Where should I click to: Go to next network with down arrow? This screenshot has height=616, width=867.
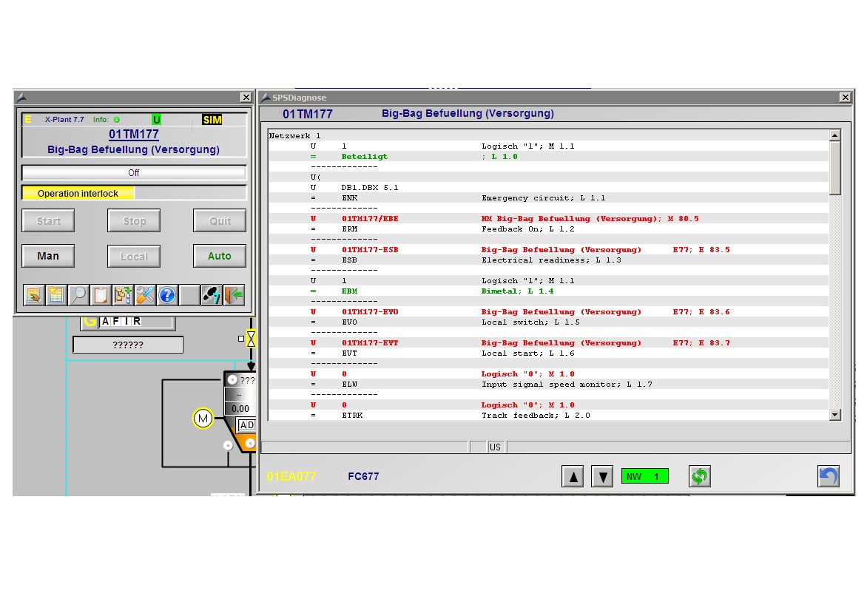point(603,477)
